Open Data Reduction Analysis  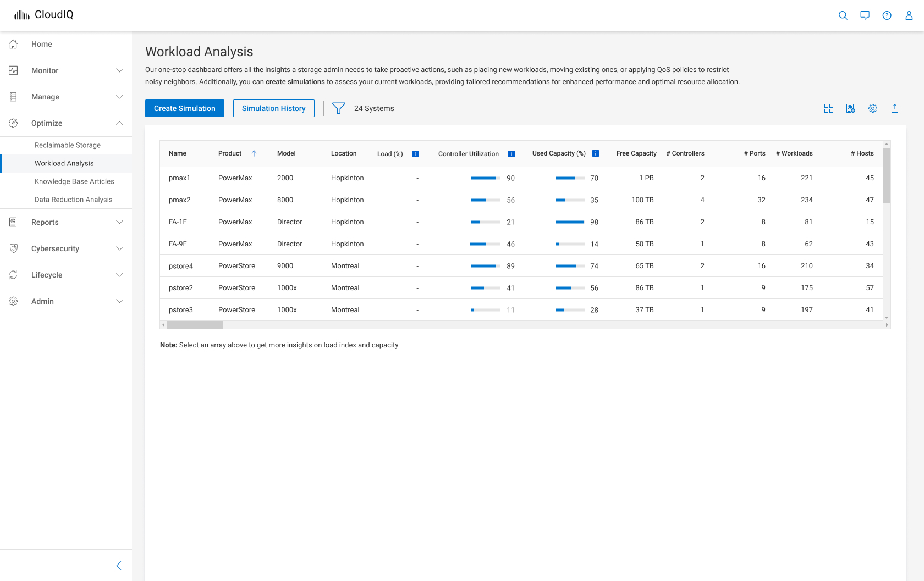click(74, 200)
